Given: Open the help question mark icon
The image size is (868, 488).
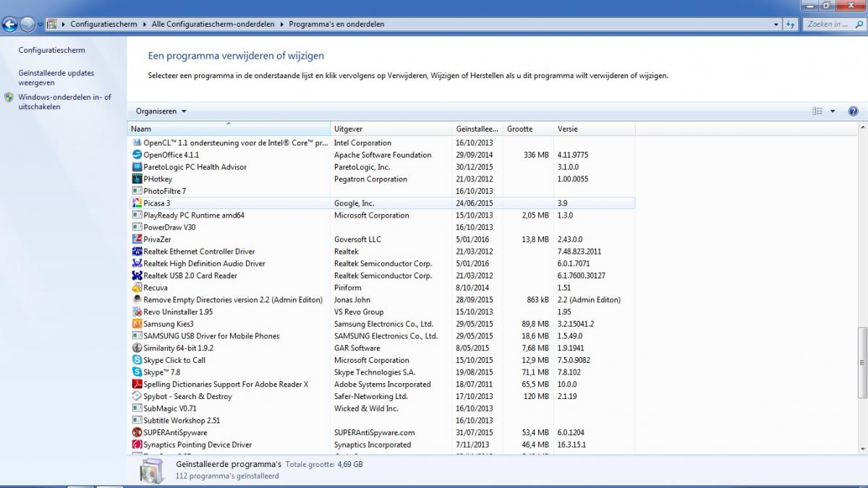Looking at the screenshot, I should pos(853,111).
